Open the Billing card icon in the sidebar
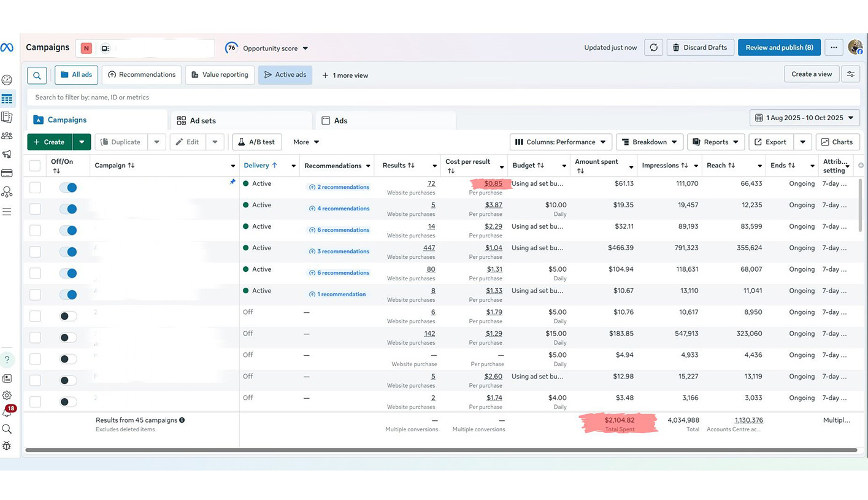The width and height of the screenshot is (868, 500). coord(7,174)
